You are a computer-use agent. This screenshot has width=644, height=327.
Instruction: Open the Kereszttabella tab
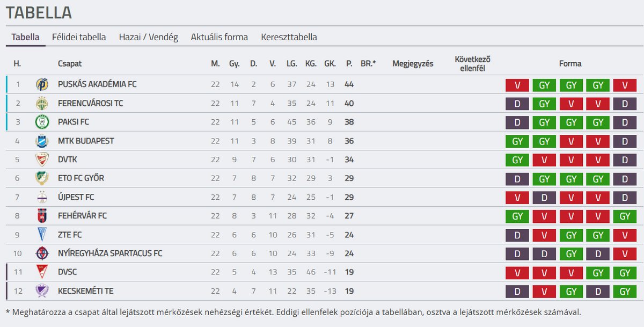[x=289, y=37]
